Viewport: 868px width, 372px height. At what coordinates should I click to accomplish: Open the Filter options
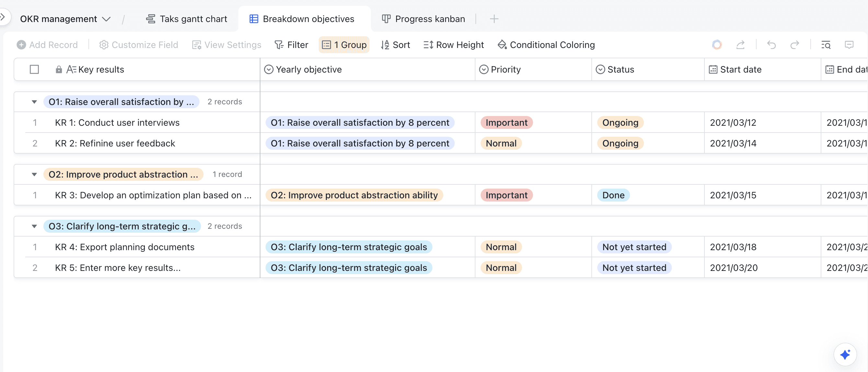click(291, 45)
